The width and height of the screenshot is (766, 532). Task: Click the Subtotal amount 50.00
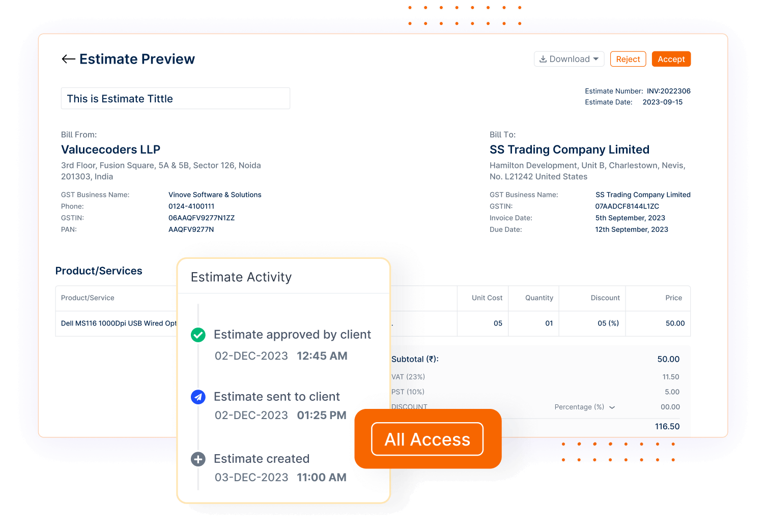(x=668, y=359)
